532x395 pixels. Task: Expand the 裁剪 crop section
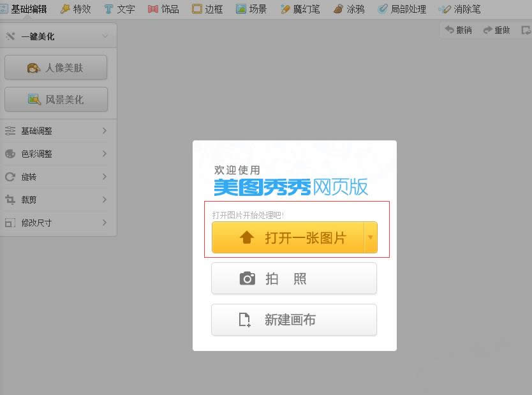coord(57,200)
